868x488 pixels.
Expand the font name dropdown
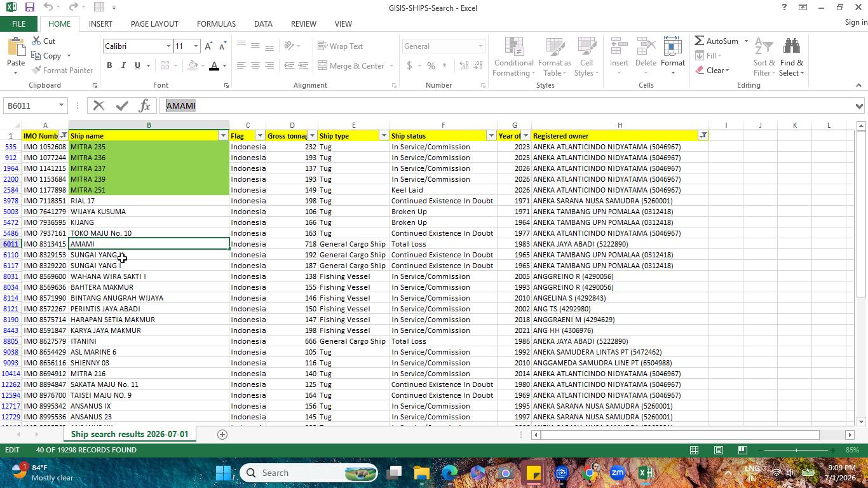pos(168,46)
